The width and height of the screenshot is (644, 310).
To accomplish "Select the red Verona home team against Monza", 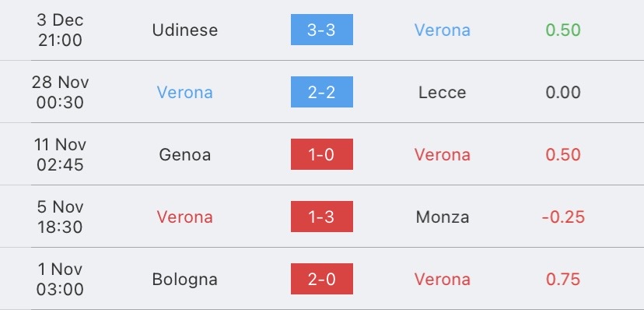I will coord(185,217).
